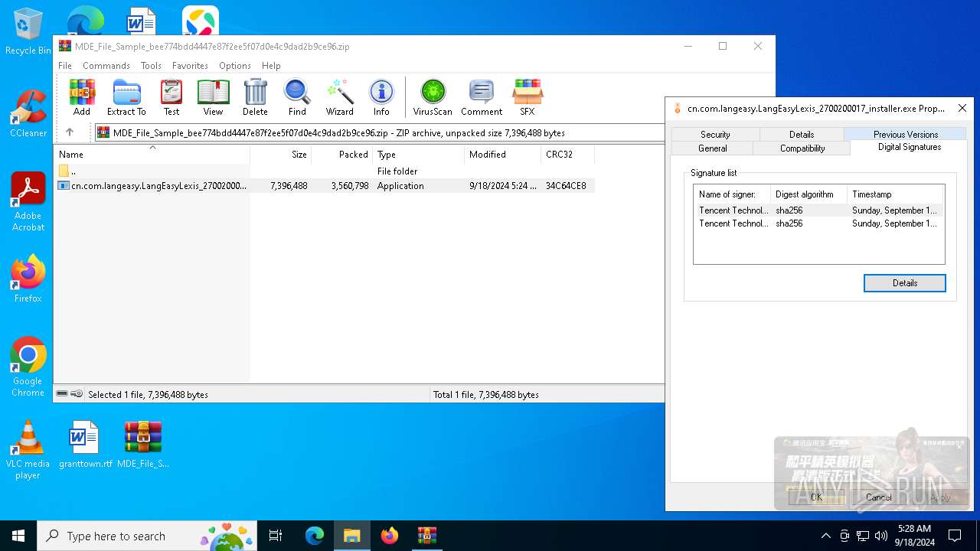Open VLC media player desktop shortcut
This screenshot has width=980, height=551.
[28, 450]
